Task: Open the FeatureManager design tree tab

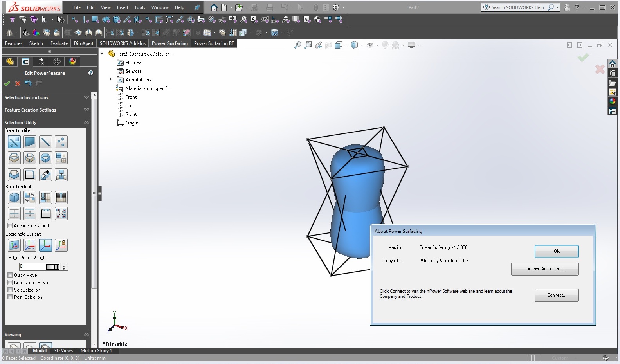Action: (x=10, y=61)
